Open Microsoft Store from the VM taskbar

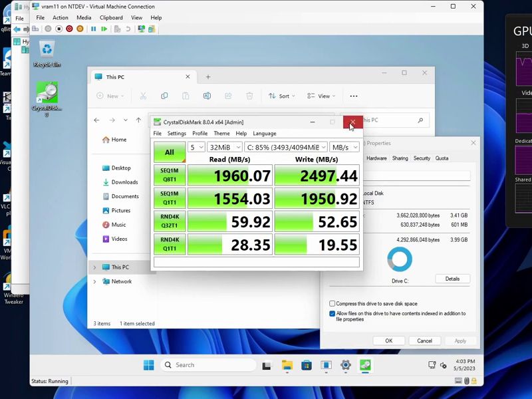[307, 365]
